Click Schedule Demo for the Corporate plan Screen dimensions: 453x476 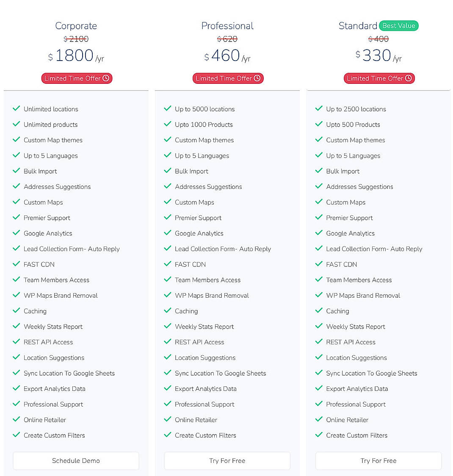[76, 461]
